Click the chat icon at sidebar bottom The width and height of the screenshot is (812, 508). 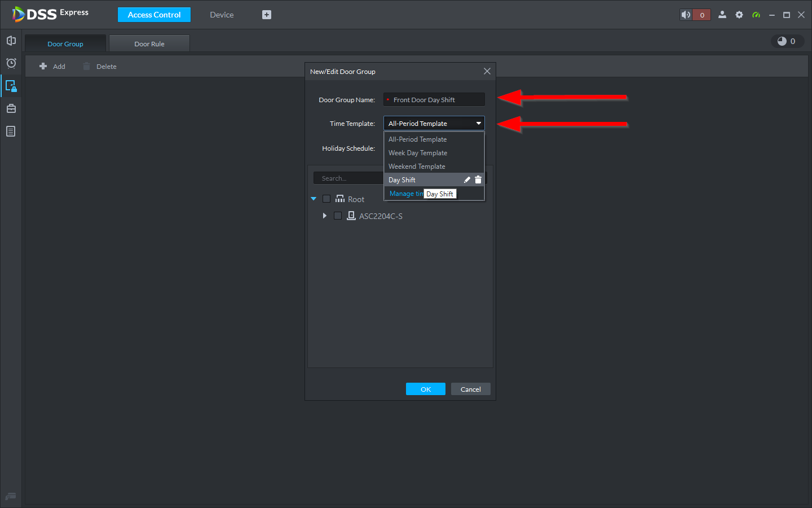click(11, 497)
